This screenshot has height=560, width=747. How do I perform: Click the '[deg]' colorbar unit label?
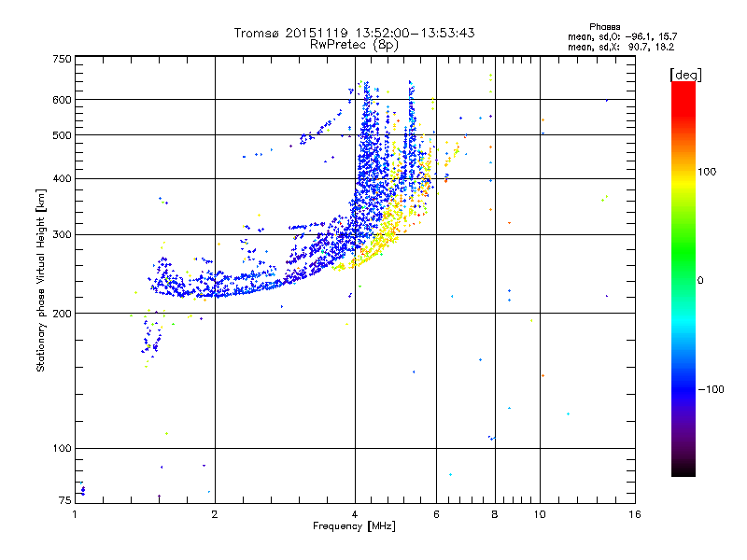pyautogui.click(x=685, y=76)
